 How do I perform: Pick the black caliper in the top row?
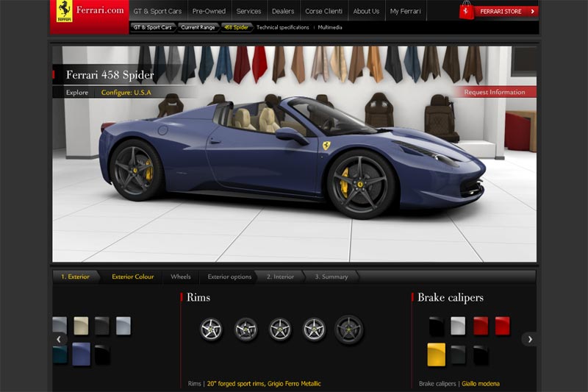tap(437, 326)
